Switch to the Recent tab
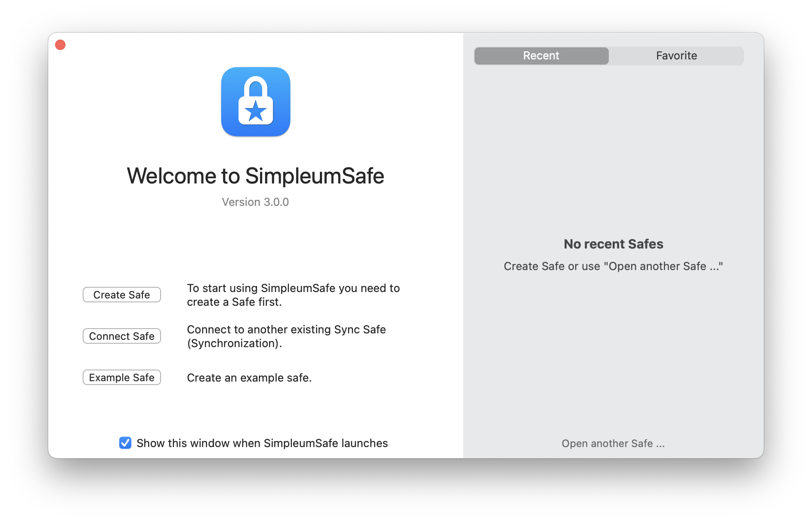This screenshot has height=522, width=812. (x=541, y=56)
